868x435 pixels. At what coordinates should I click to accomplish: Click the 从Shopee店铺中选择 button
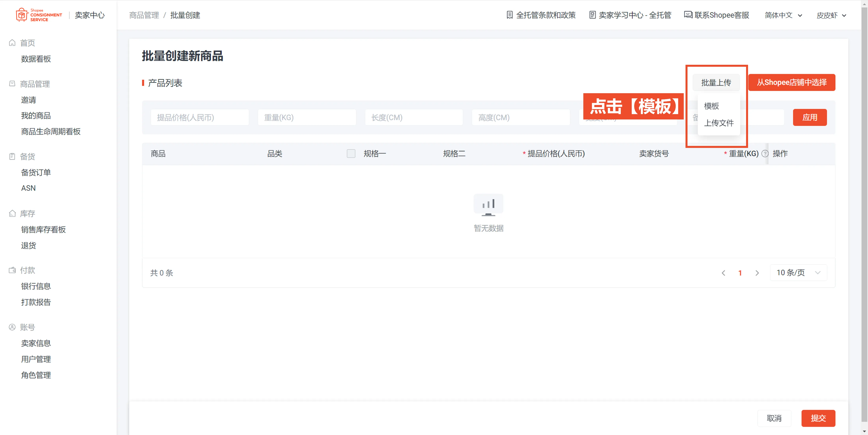coord(792,82)
